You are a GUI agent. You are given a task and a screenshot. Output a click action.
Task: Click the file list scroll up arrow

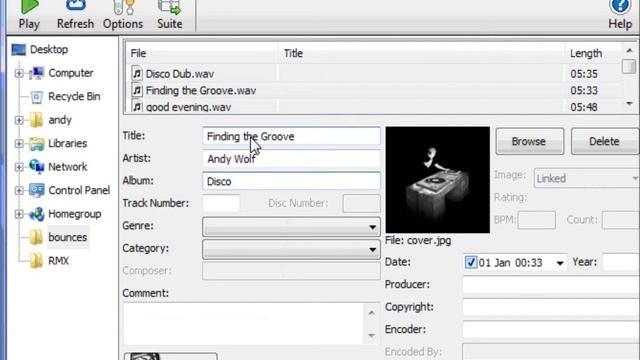tap(629, 51)
